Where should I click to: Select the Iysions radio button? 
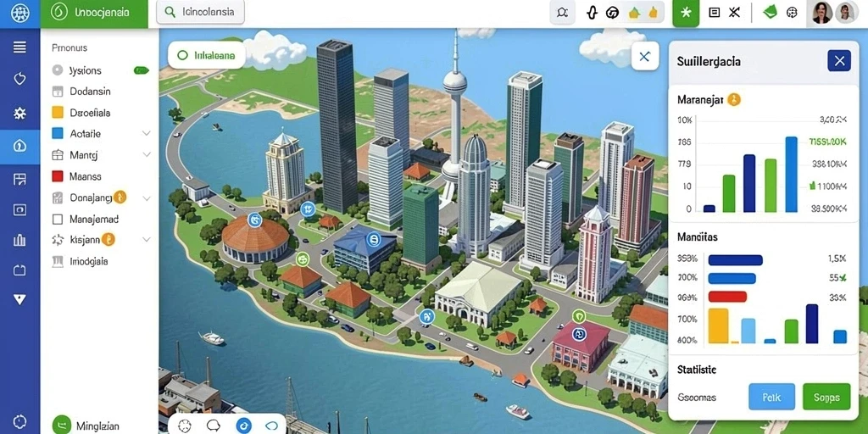tap(57, 70)
